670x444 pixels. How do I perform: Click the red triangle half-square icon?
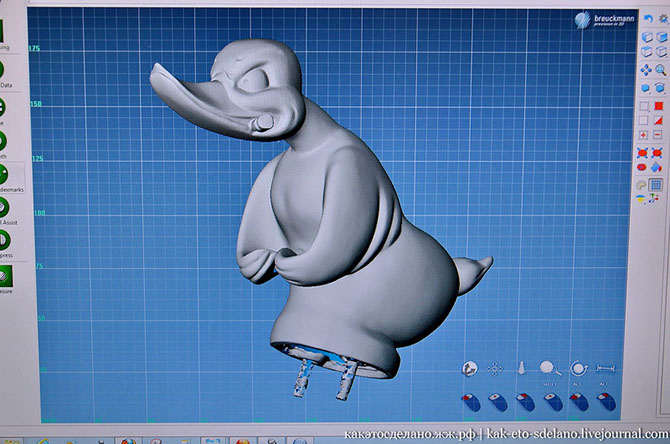[658, 121]
